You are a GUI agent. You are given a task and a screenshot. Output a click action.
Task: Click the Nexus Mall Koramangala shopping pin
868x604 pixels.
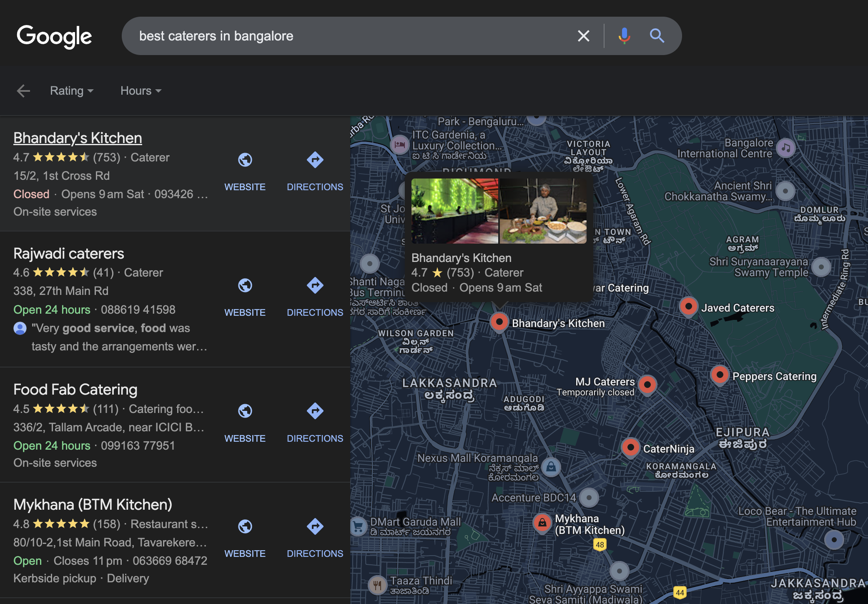pos(551,466)
